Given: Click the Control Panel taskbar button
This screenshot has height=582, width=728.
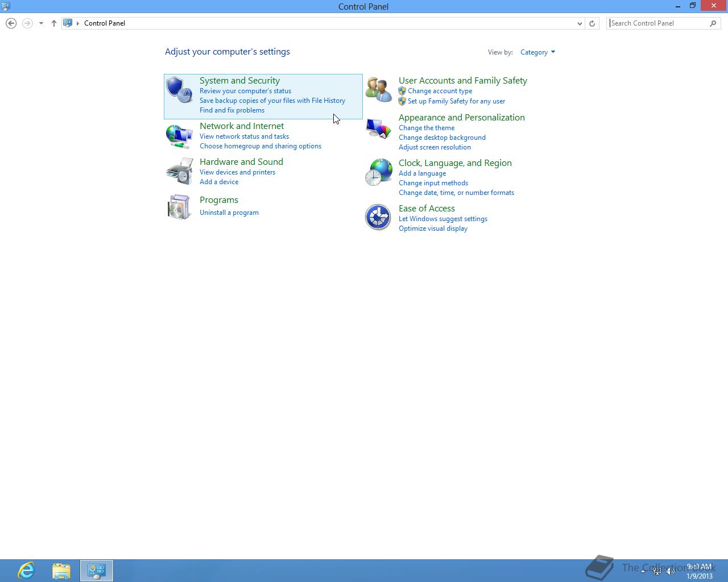Looking at the screenshot, I should point(97,570).
